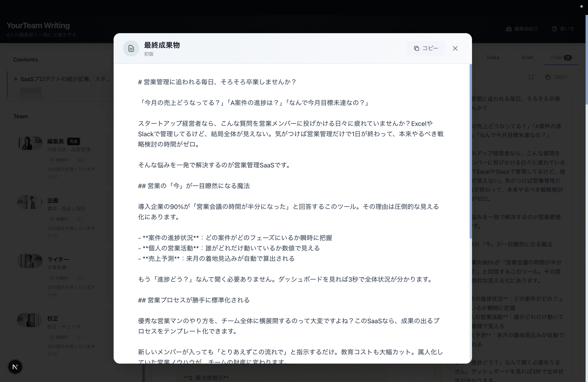Select the Final tab
This screenshot has width=588, height=382.
tap(561, 57)
